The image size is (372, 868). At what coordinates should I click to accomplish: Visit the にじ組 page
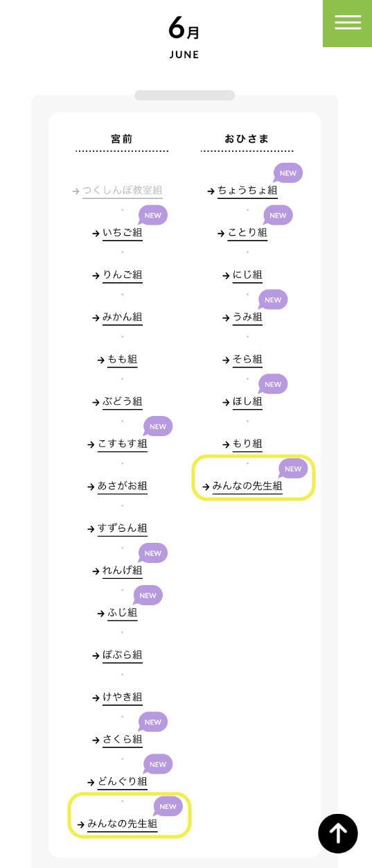(247, 275)
